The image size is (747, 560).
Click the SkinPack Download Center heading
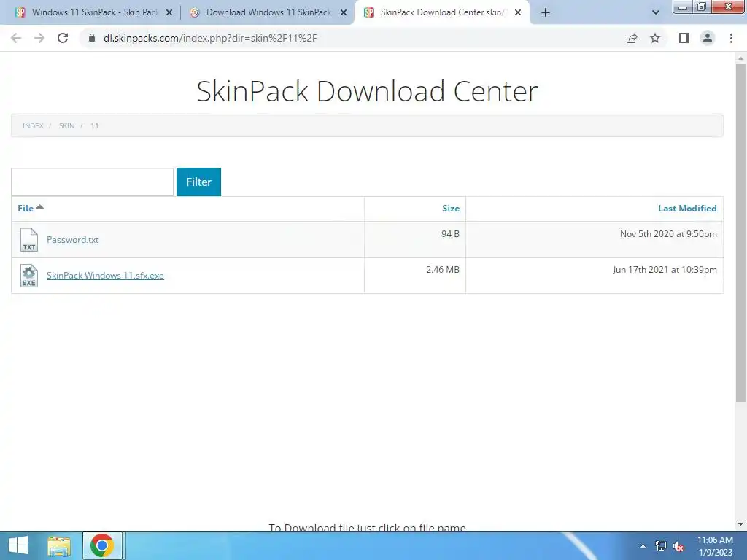[x=368, y=91]
